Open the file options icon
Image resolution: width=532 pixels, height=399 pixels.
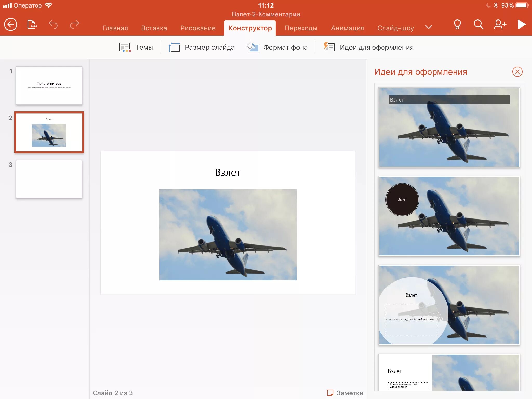[32, 25]
